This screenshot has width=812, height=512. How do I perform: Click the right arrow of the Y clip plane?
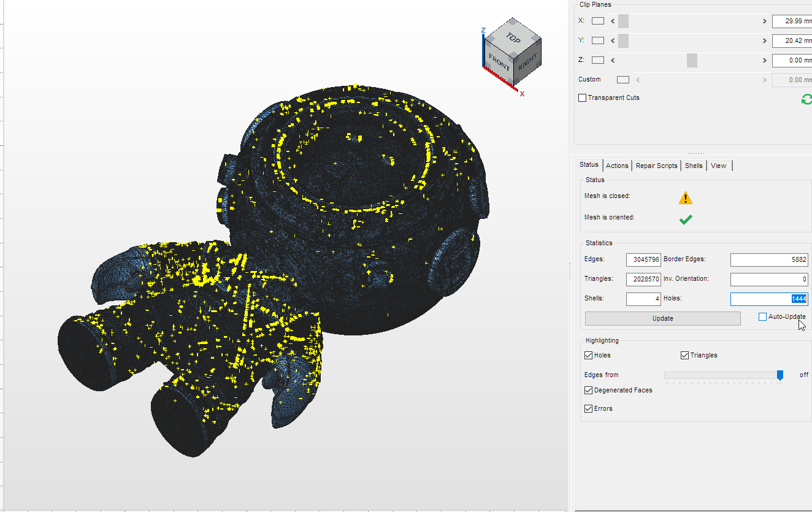coord(765,40)
